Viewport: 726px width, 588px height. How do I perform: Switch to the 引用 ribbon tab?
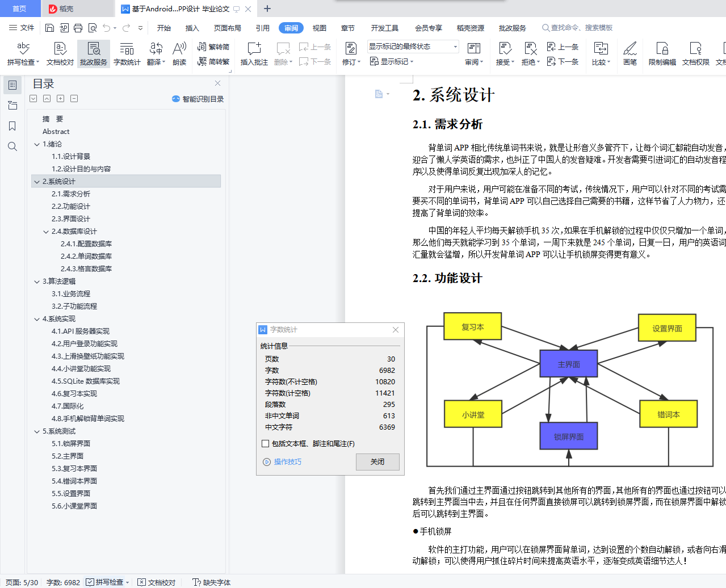click(x=262, y=28)
